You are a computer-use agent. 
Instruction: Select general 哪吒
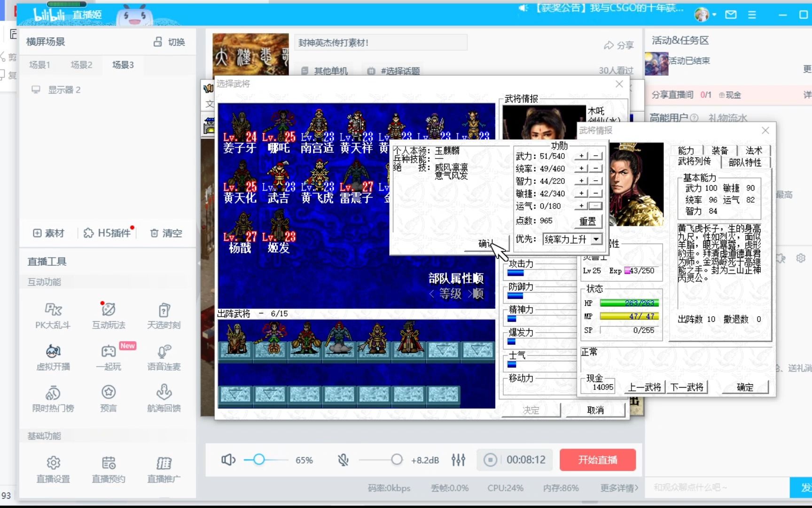(x=279, y=133)
